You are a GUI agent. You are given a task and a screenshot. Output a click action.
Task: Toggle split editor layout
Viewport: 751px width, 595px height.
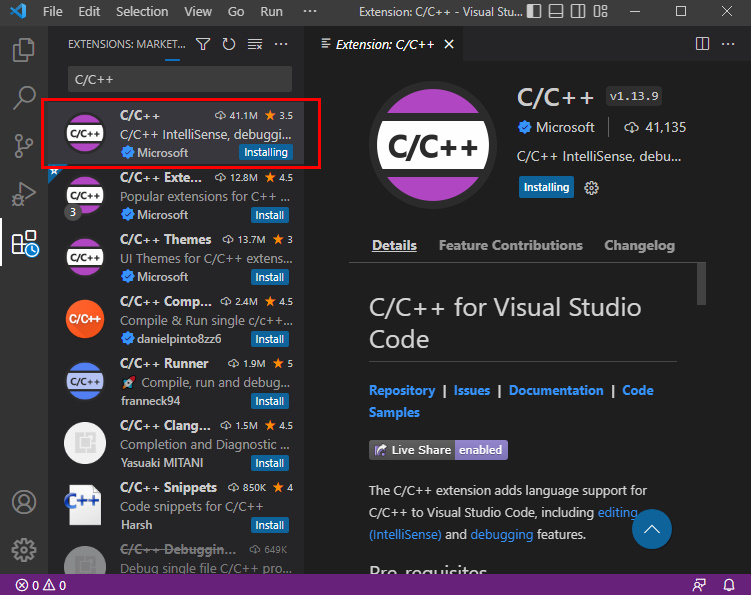pyautogui.click(x=703, y=44)
